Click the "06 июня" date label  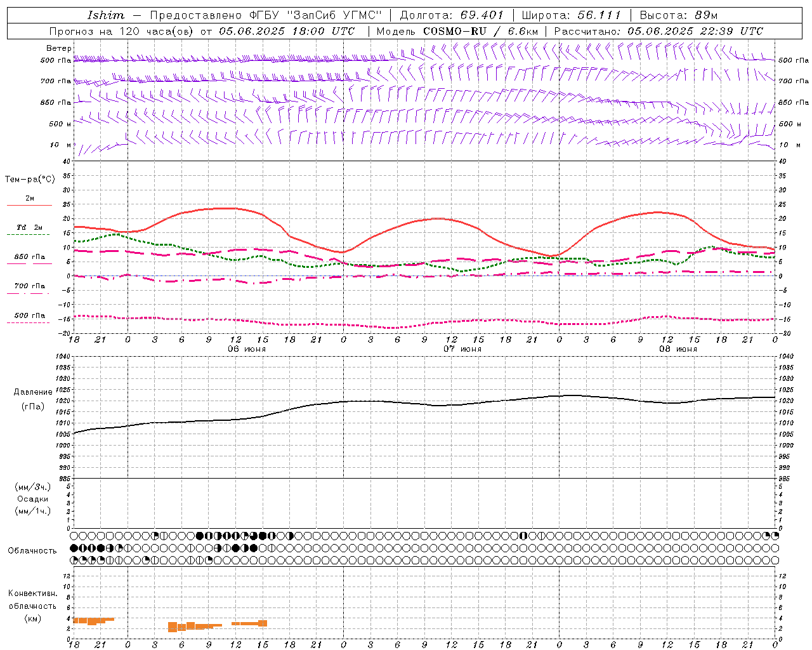coord(247,349)
